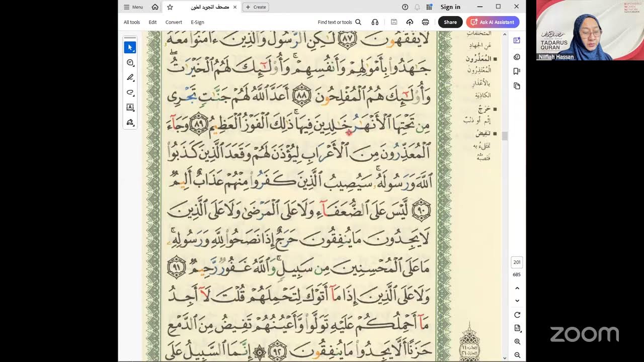This screenshot has height=362, width=644.
Task: Open the Adobe apps grid icon
Action: coord(429,7)
